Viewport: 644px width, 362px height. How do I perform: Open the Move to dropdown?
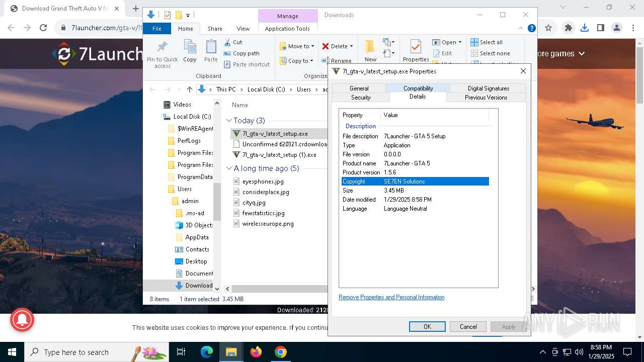(x=297, y=46)
